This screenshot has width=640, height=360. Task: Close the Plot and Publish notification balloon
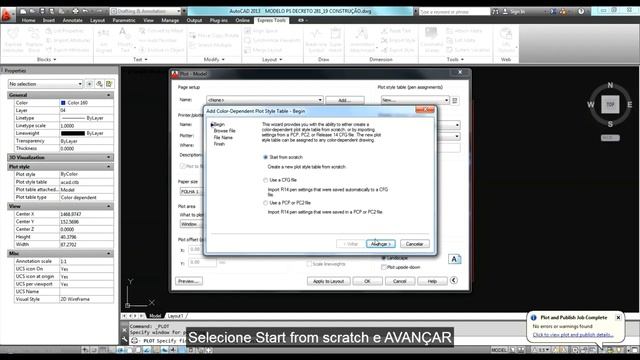[618, 317]
